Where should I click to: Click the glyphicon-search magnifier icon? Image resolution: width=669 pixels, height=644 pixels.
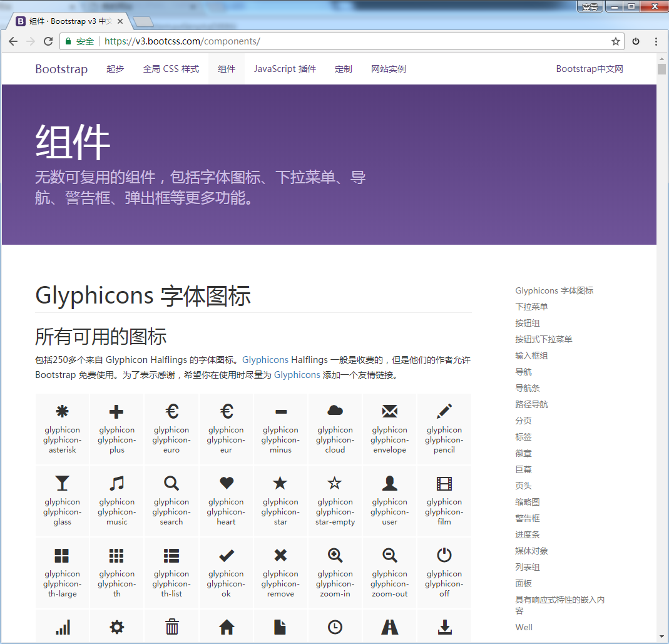tap(171, 483)
